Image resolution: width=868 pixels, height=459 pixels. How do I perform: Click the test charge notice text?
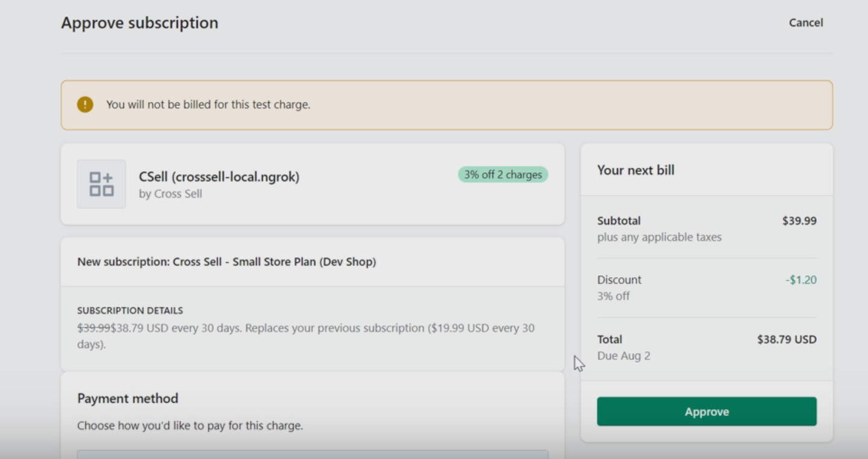208,104
